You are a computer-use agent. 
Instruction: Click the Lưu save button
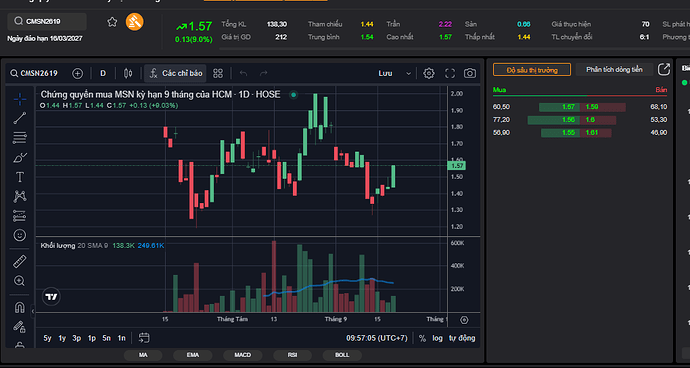(x=385, y=74)
